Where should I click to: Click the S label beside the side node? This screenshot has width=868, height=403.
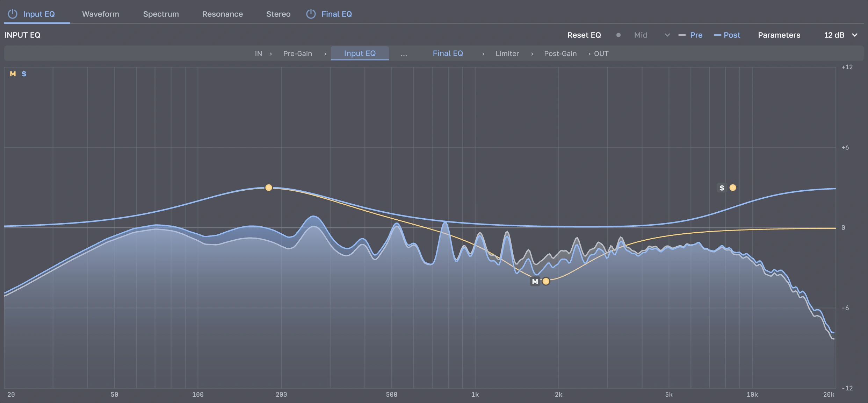pos(722,188)
